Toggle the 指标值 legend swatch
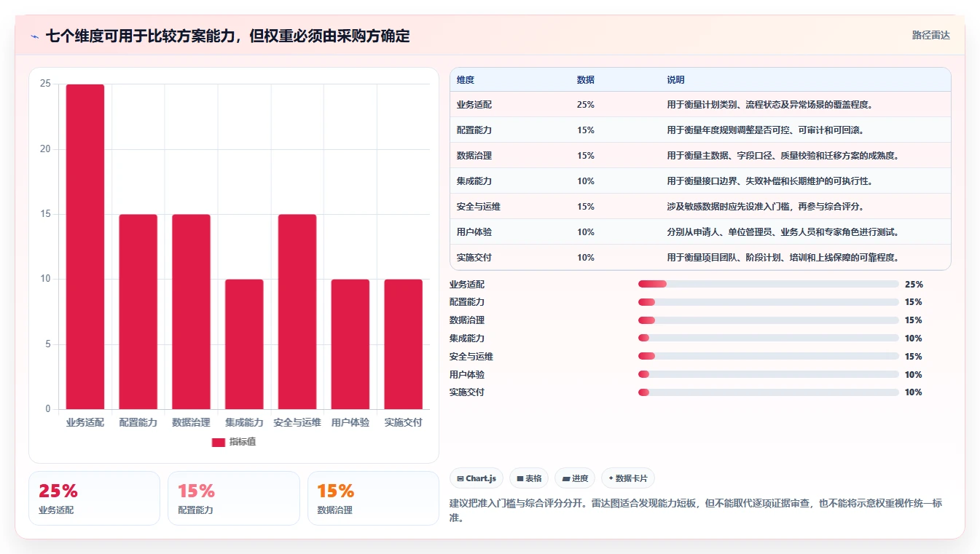 pos(219,443)
